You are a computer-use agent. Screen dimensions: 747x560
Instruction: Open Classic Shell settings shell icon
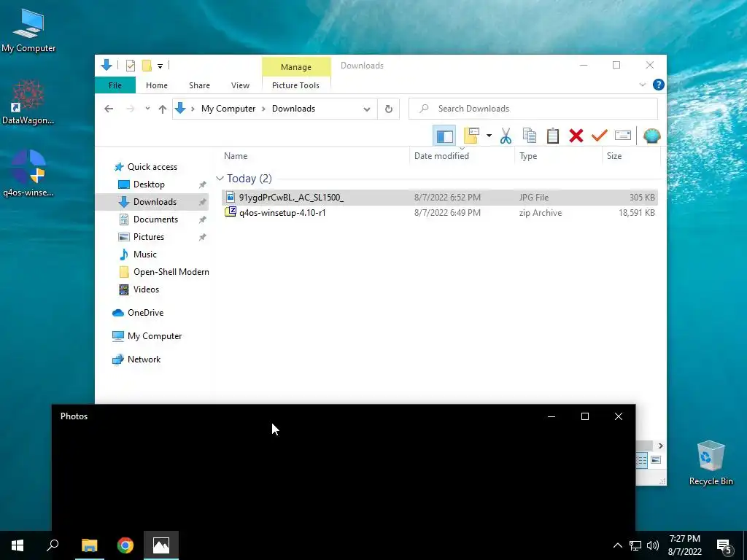pyautogui.click(x=651, y=136)
